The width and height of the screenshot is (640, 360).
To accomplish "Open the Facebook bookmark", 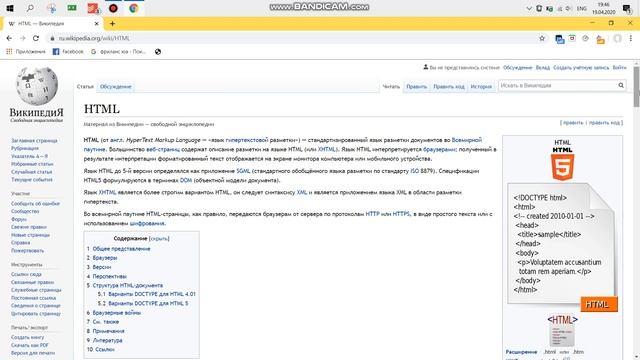I will [x=68, y=52].
